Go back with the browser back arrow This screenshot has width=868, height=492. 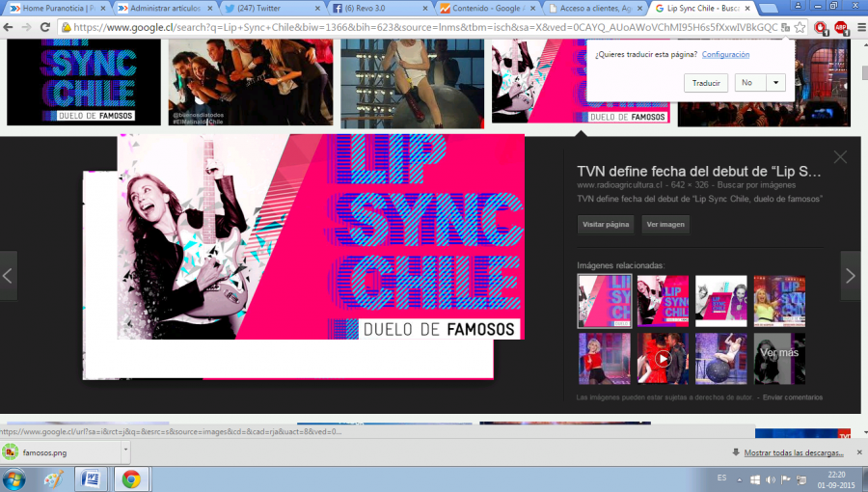click(x=9, y=27)
